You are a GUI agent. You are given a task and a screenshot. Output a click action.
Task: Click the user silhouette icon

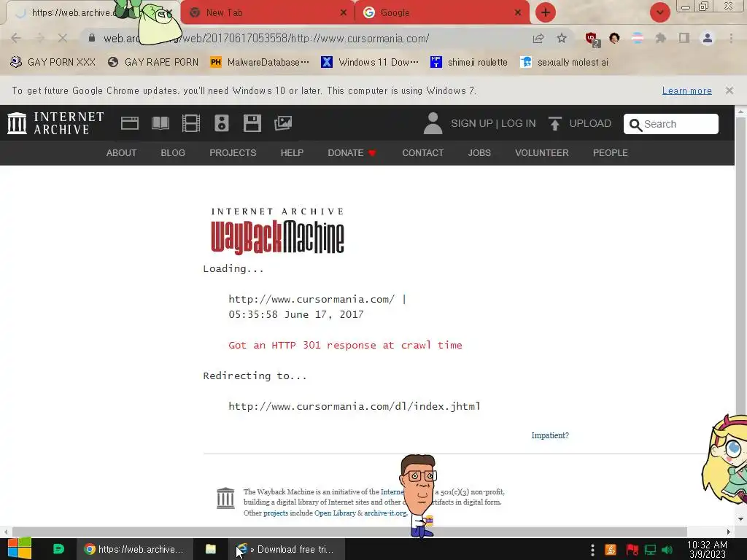433,123
